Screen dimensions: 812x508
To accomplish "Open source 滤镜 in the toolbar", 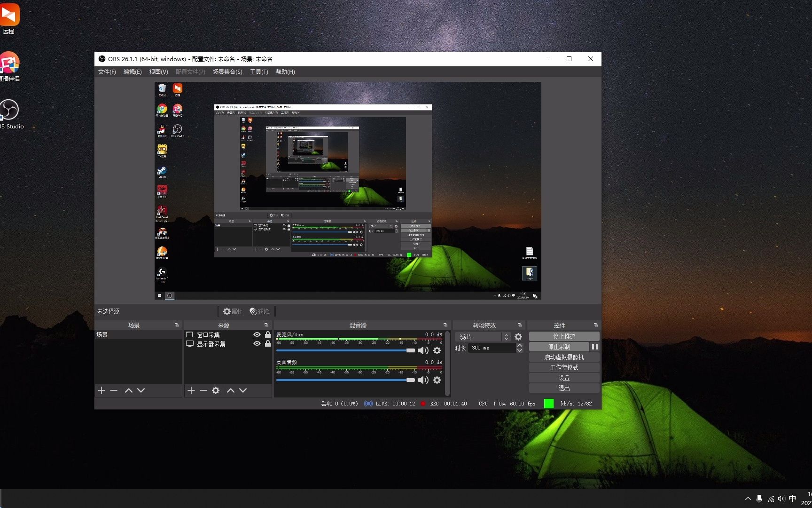I will click(259, 311).
